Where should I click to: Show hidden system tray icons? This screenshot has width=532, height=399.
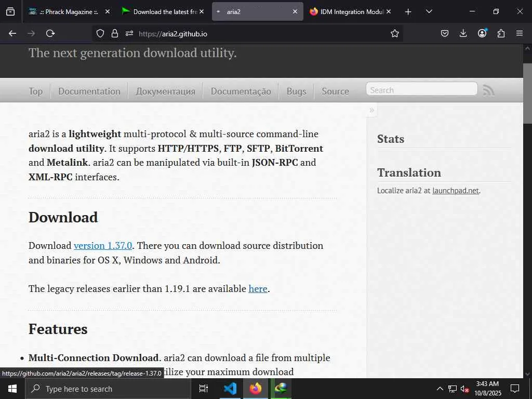coord(440,389)
